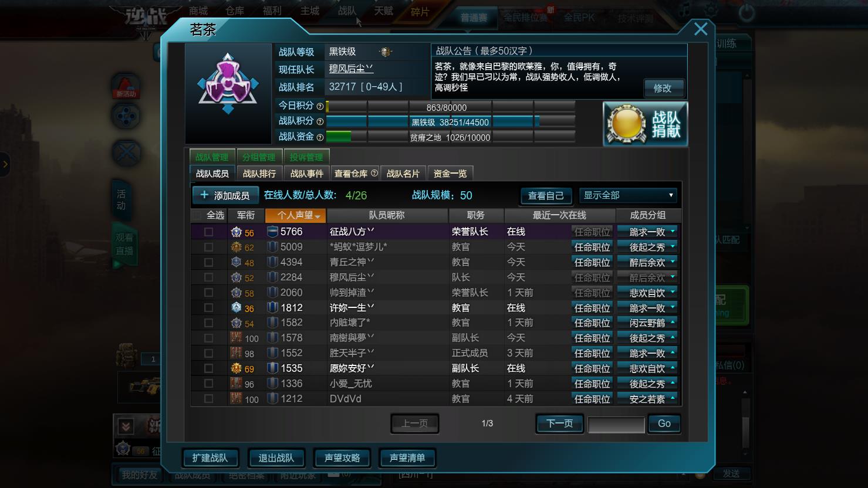Click help icon next to 战队资金

point(320,137)
